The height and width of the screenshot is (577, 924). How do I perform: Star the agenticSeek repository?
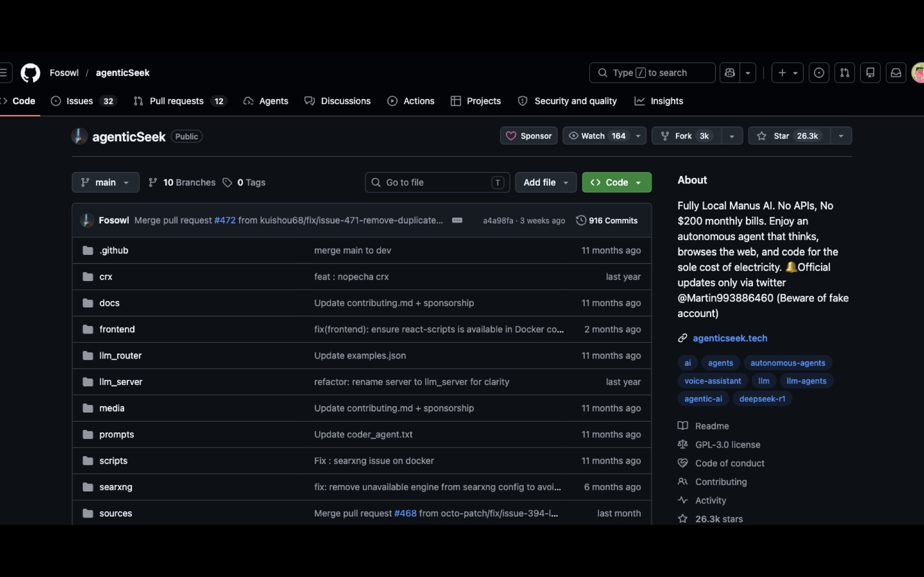click(789, 136)
